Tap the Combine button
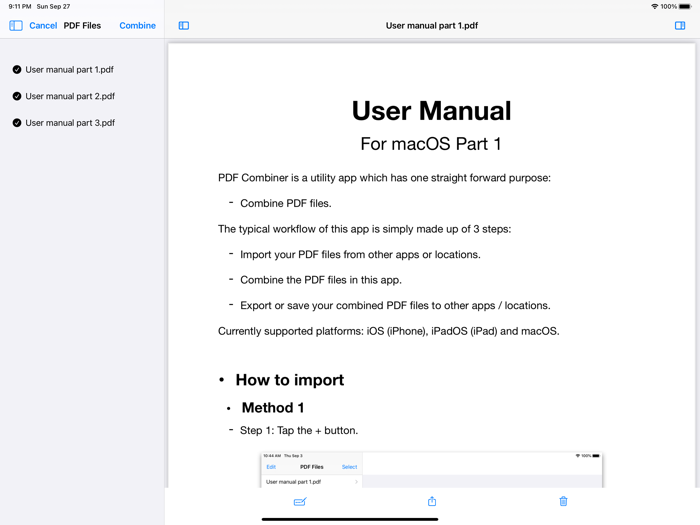Viewport: 700px width, 525px height. coord(138,25)
